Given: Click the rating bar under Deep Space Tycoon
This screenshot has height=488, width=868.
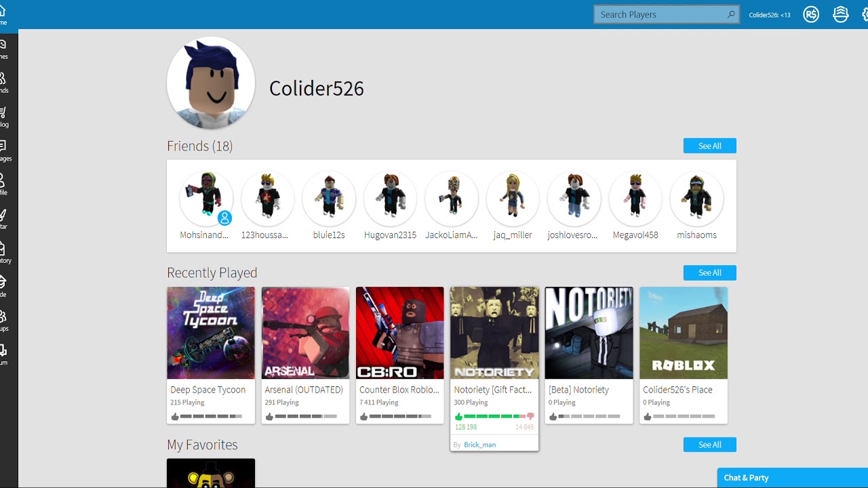Looking at the screenshot, I should tap(211, 416).
